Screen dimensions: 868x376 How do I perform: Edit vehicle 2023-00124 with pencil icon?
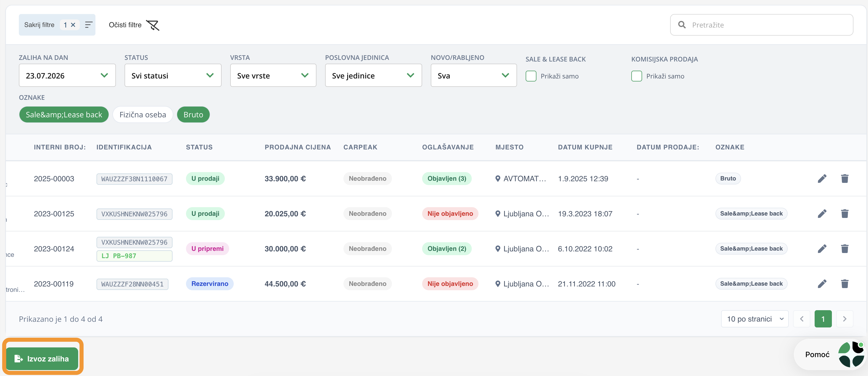coord(822,249)
